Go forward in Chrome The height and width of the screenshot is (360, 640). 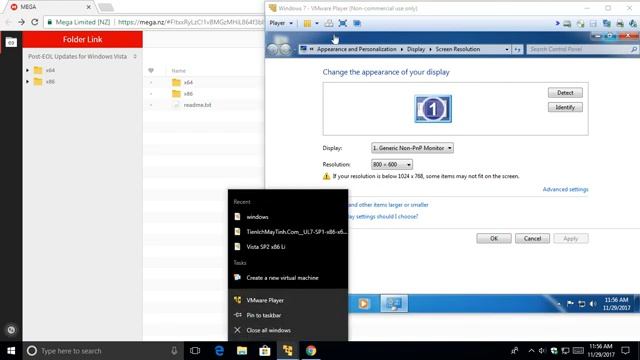(21, 22)
